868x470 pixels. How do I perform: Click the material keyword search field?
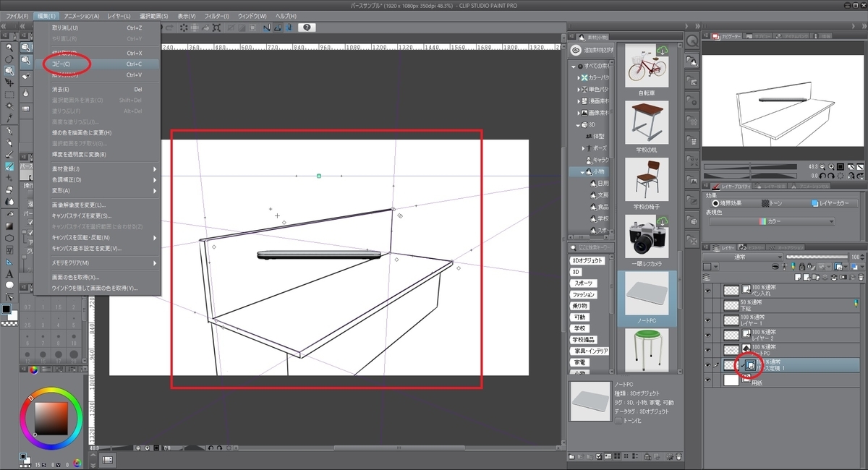tap(592, 247)
